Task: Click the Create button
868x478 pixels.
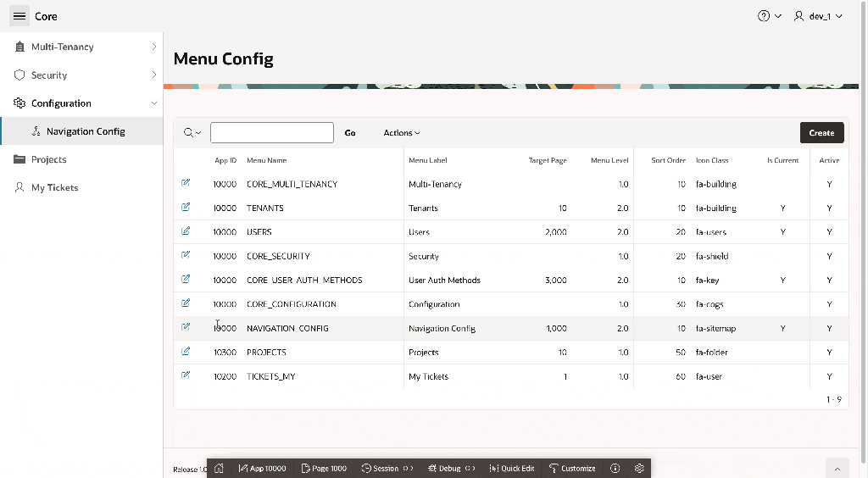Action: tap(821, 133)
